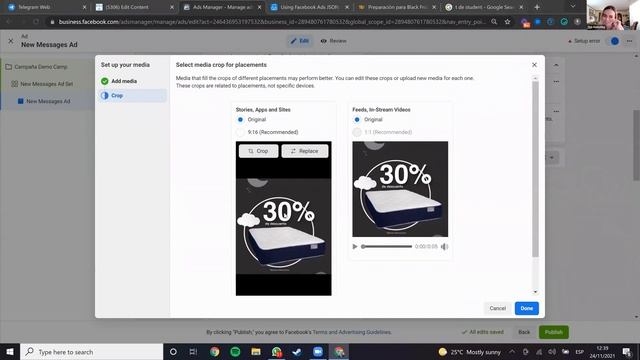Viewport: 640px width, 360px height.
Task: Open the notification center icon
Action: click(627, 351)
